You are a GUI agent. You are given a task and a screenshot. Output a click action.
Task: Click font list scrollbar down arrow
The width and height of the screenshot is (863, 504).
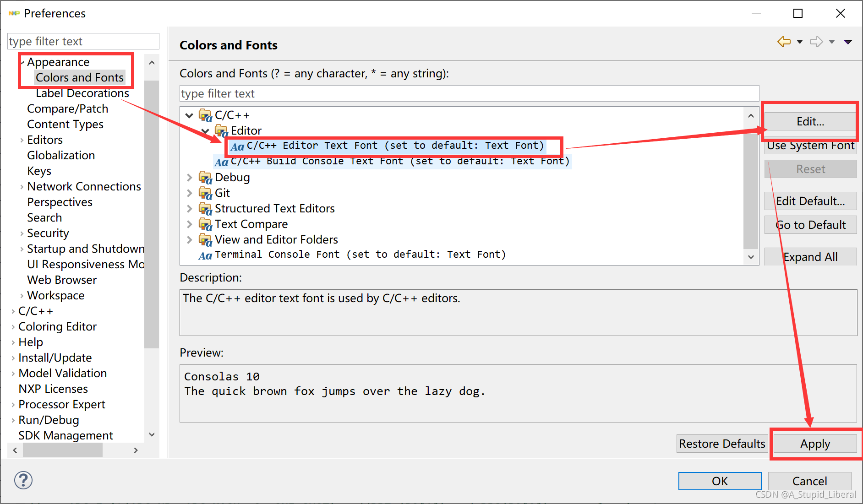751,257
